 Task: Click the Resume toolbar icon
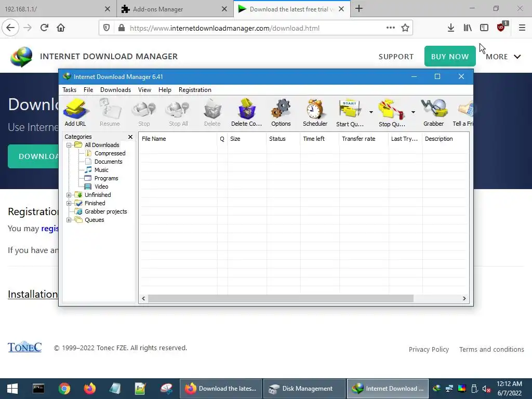pyautogui.click(x=110, y=113)
